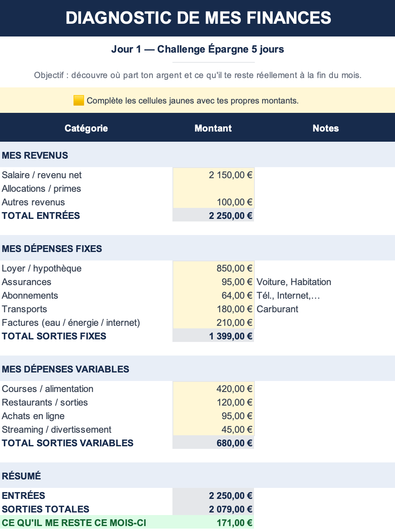Select the Jour 1 — Challenge Épargne subtitle

pos(197,49)
